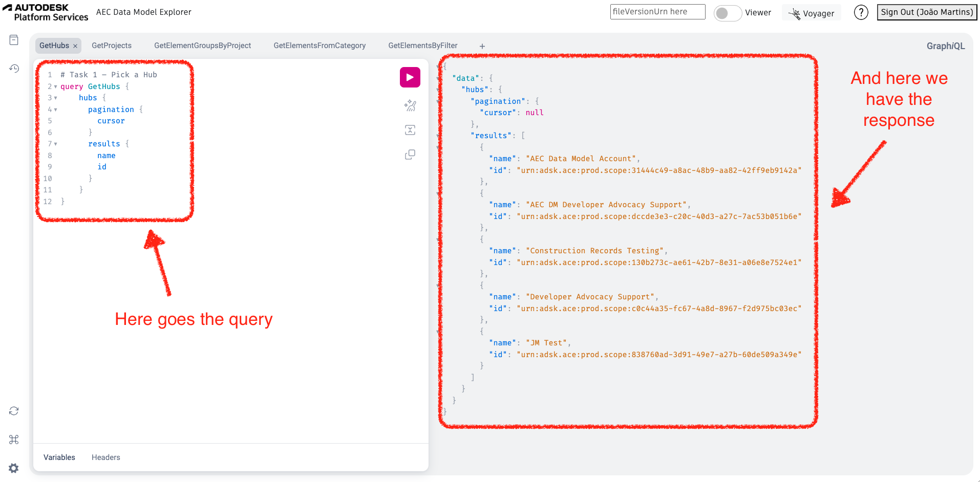Click the AEC Data Model Explorer title

pyautogui.click(x=144, y=12)
